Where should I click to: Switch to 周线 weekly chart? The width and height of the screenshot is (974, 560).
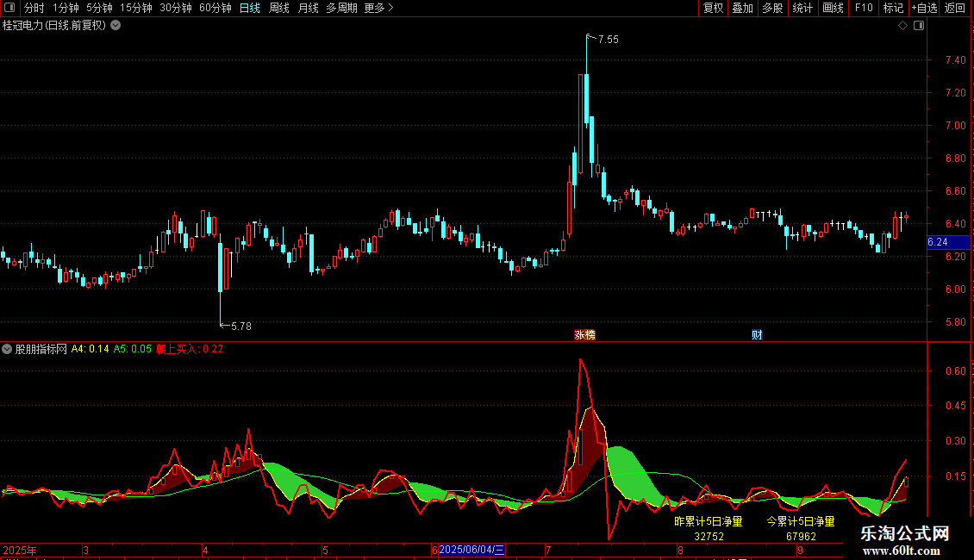[279, 8]
